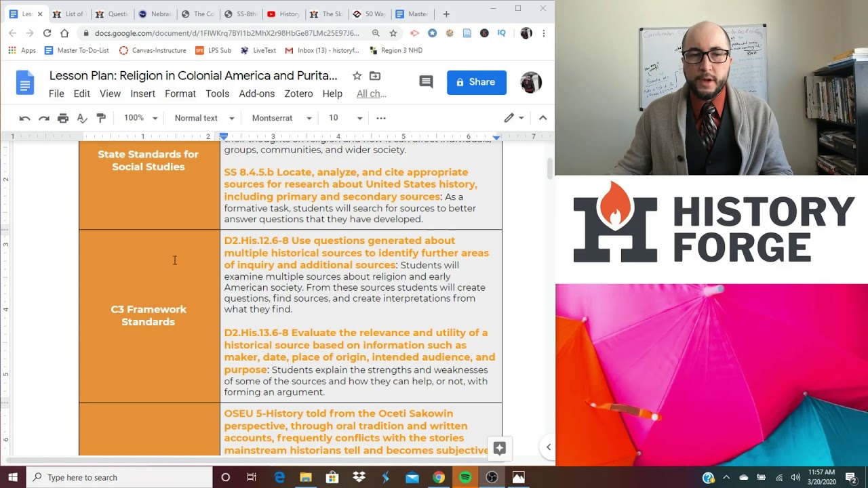This screenshot has height=488, width=868.
Task: Open the Insert menu
Action: tap(142, 94)
